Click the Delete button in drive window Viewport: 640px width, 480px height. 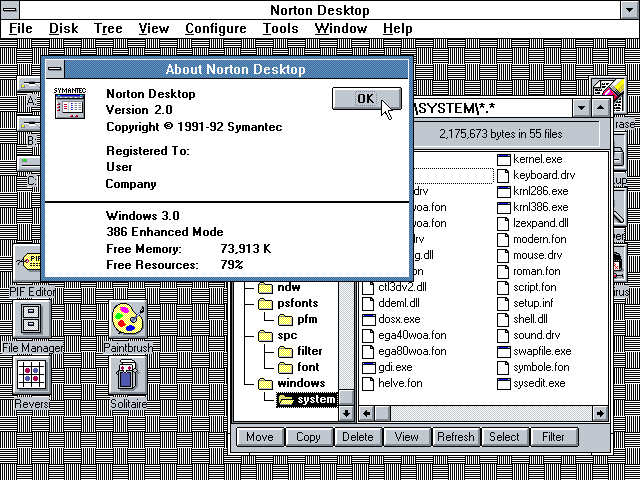(x=358, y=437)
